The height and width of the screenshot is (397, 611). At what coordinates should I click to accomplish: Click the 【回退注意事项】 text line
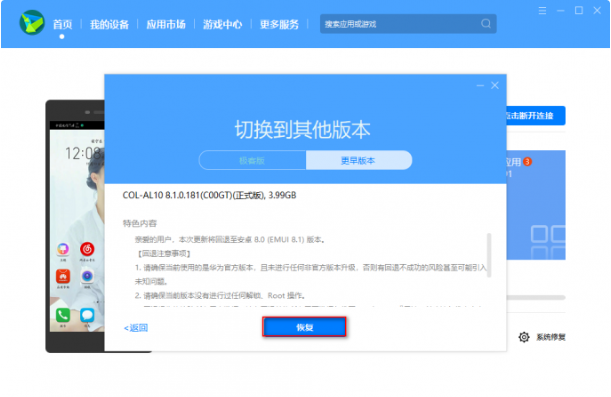click(164, 254)
